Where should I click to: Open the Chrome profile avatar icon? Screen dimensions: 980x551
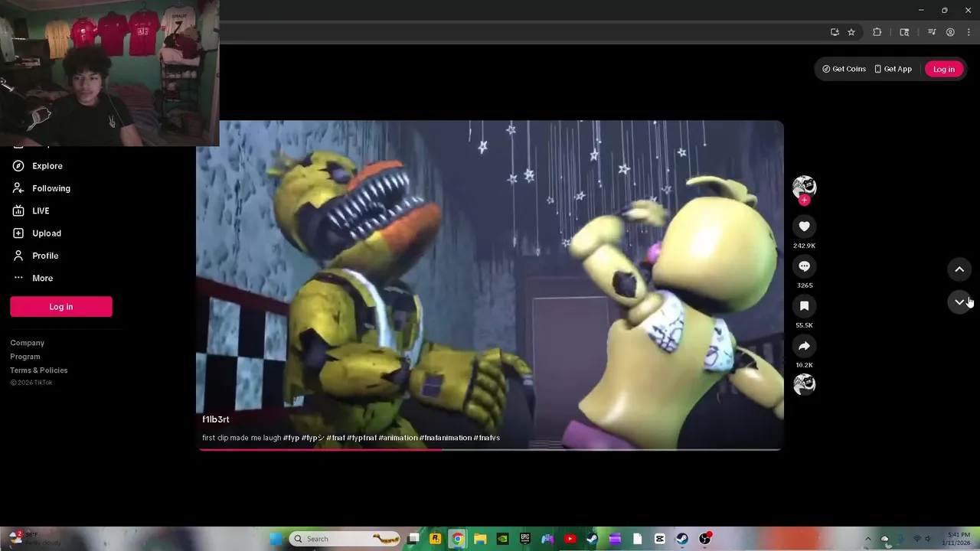[950, 32]
